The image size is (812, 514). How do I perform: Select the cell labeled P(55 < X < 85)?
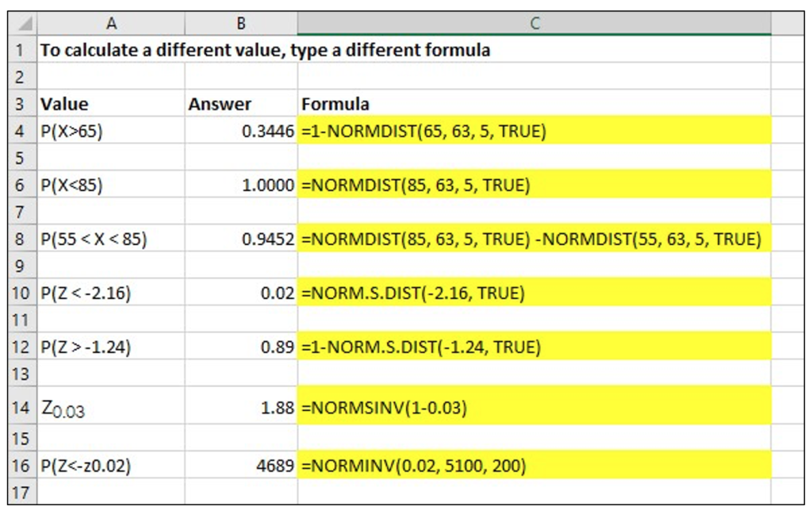click(x=111, y=239)
